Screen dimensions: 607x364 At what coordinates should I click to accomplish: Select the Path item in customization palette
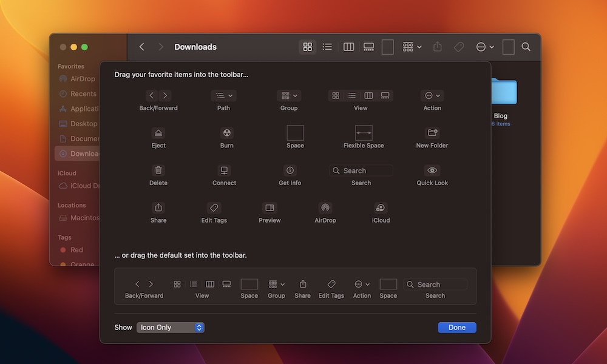[223, 100]
